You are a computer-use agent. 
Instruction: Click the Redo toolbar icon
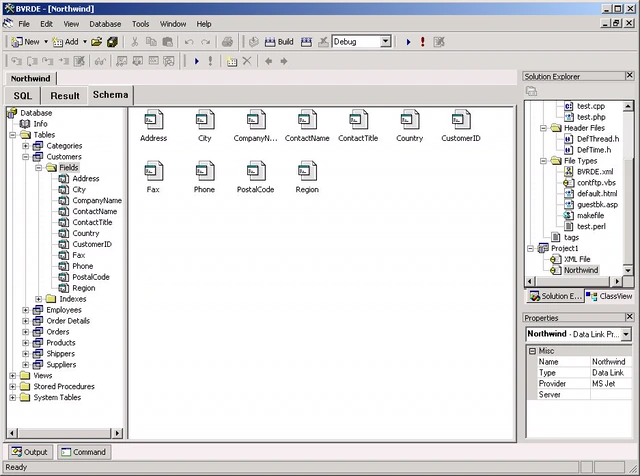(x=206, y=42)
